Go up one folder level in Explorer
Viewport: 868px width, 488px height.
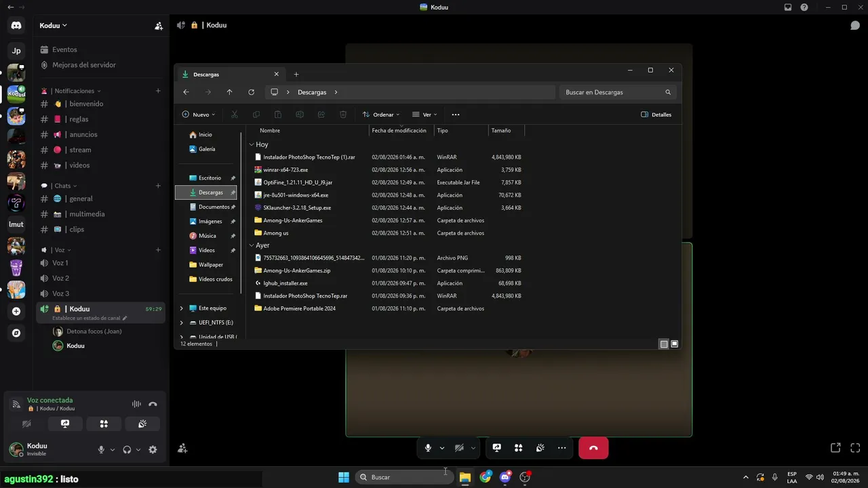(x=229, y=92)
